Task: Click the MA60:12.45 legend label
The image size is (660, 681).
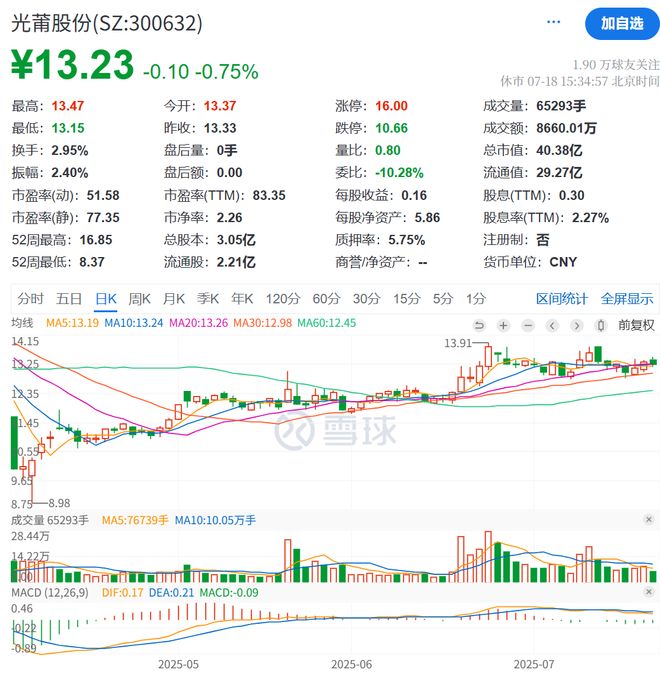Action: click(x=327, y=323)
